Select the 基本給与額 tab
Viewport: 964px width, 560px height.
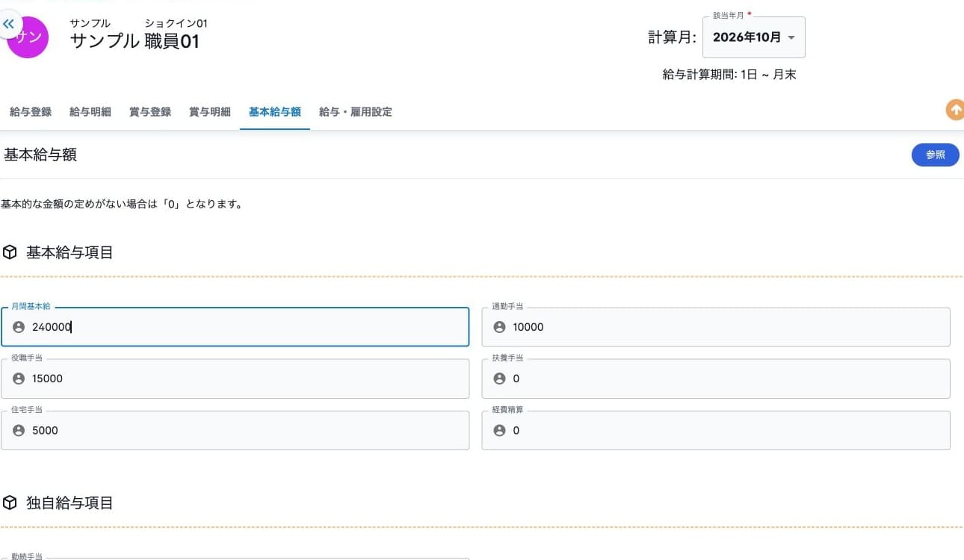click(x=275, y=112)
